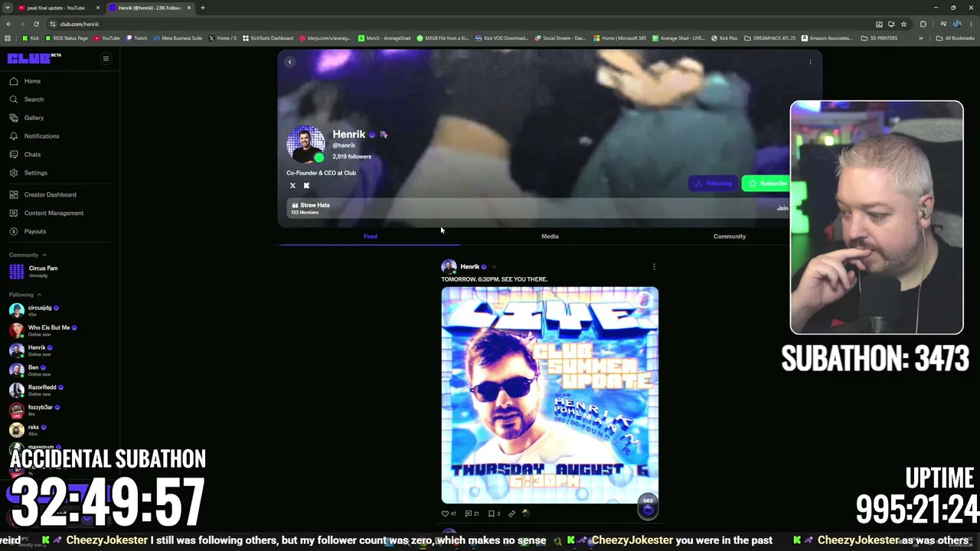Open the post's comments icon
Viewport: 980px width, 551px height.
click(469, 514)
